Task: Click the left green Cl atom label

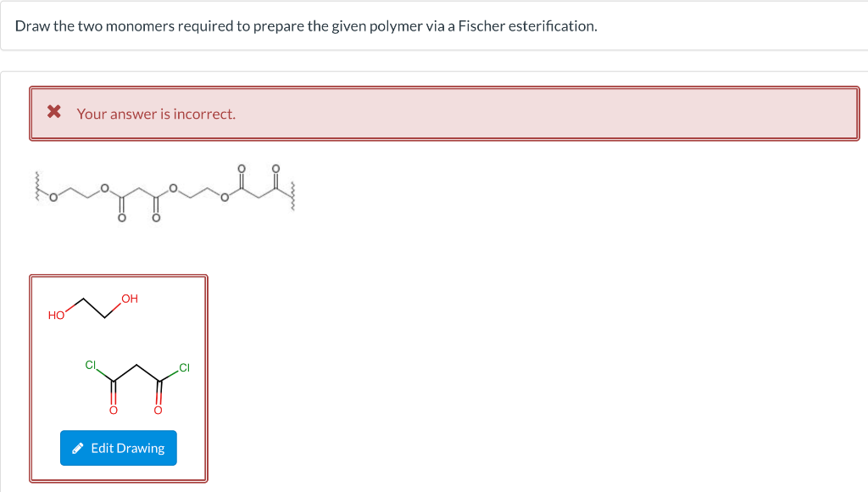Action: (x=89, y=365)
